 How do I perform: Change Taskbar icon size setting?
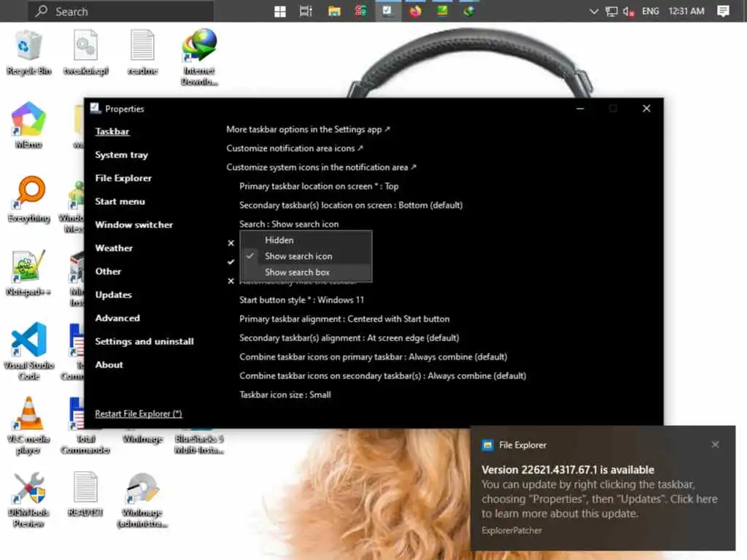(285, 394)
